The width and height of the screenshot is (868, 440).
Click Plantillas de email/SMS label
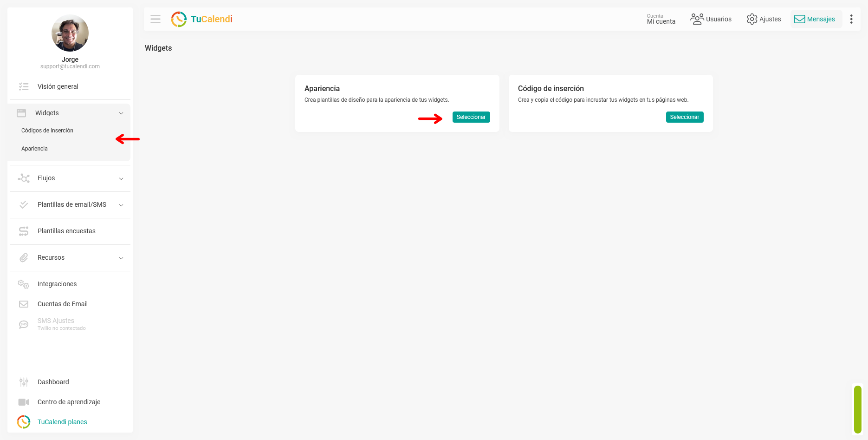click(72, 204)
